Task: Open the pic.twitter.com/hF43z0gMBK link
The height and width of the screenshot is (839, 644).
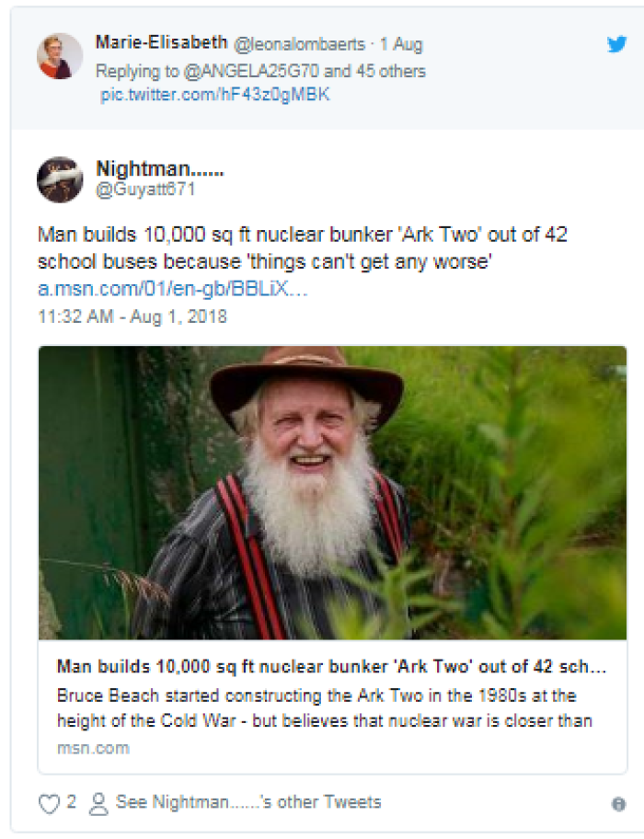Action: pos(214,95)
